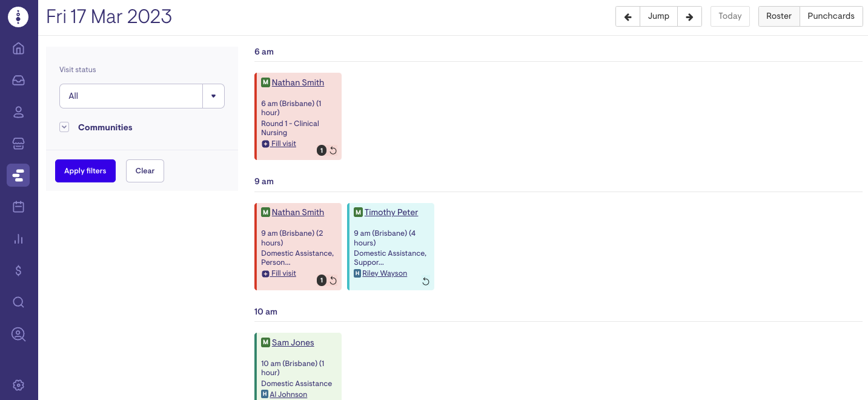Open the bar chart reports icon

point(18,239)
